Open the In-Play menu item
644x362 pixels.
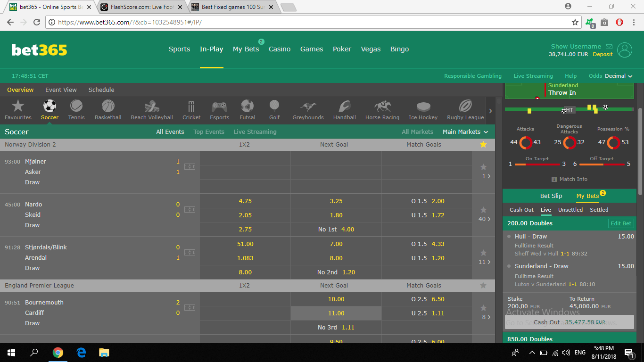click(x=211, y=49)
